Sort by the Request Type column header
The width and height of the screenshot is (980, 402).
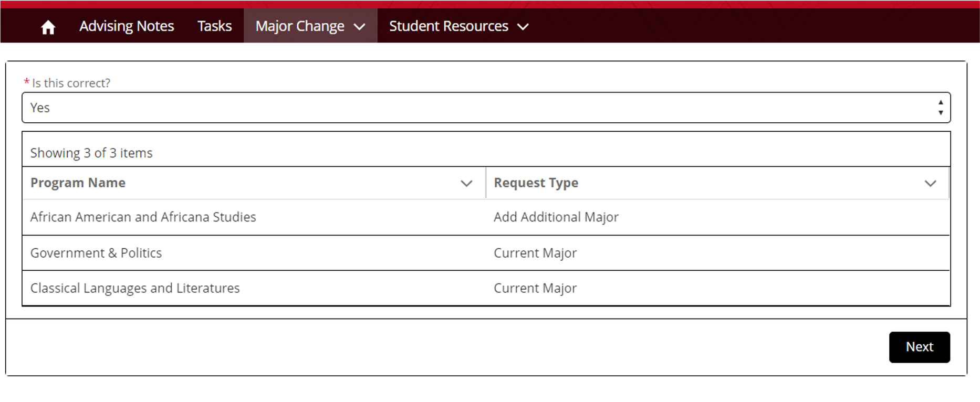click(x=536, y=183)
